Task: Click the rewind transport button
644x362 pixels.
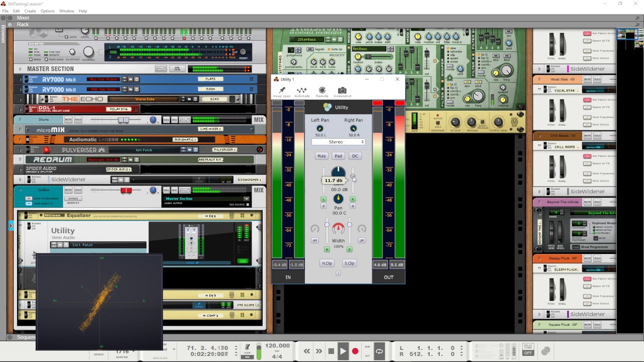Action: click(x=307, y=351)
